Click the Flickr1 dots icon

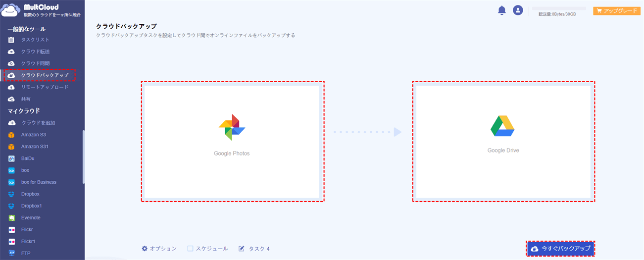[11, 242]
